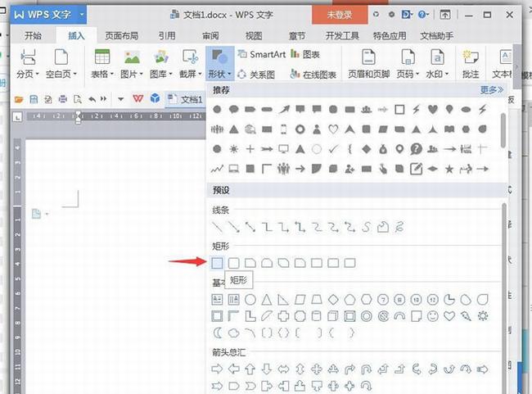Click the SmartArt button

(262, 54)
